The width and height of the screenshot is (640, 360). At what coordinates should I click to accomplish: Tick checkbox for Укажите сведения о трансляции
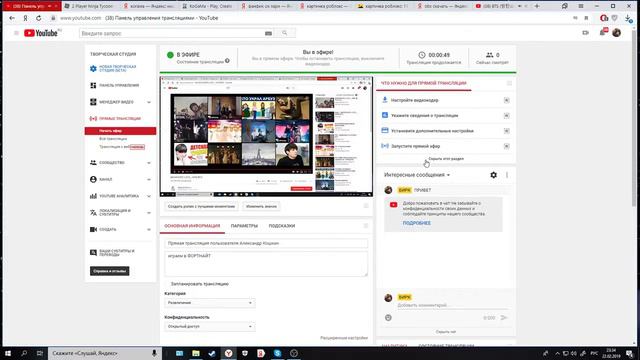507,116
